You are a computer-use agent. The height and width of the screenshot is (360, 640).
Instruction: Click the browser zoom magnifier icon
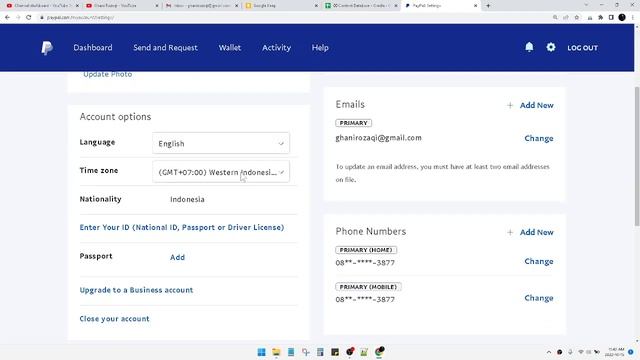click(555, 18)
